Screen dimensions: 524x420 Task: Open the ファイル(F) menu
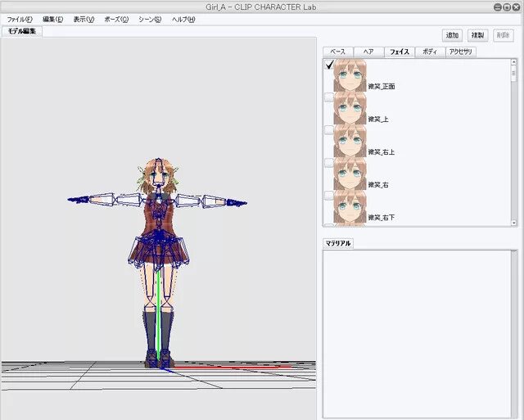tap(20, 20)
